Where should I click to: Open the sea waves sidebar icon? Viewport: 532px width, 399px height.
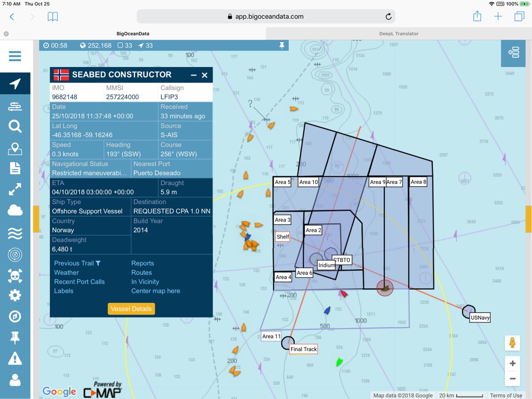coord(15,233)
